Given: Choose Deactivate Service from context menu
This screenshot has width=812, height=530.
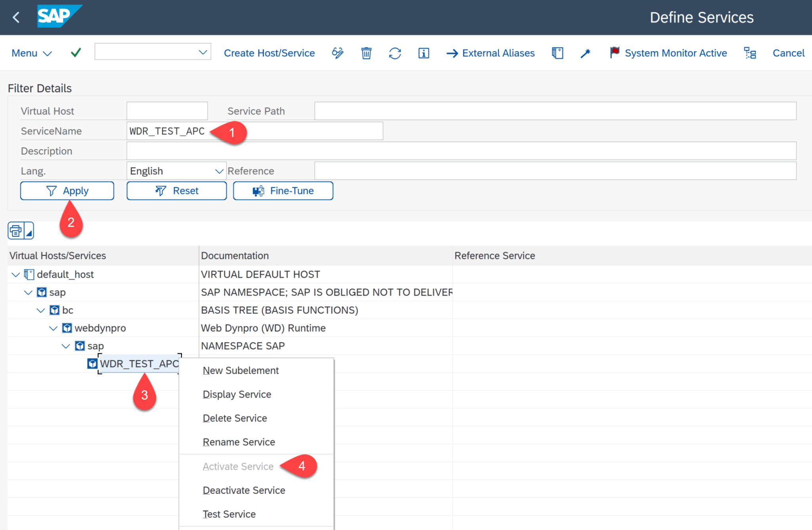Looking at the screenshot, I should coord(244,490).
